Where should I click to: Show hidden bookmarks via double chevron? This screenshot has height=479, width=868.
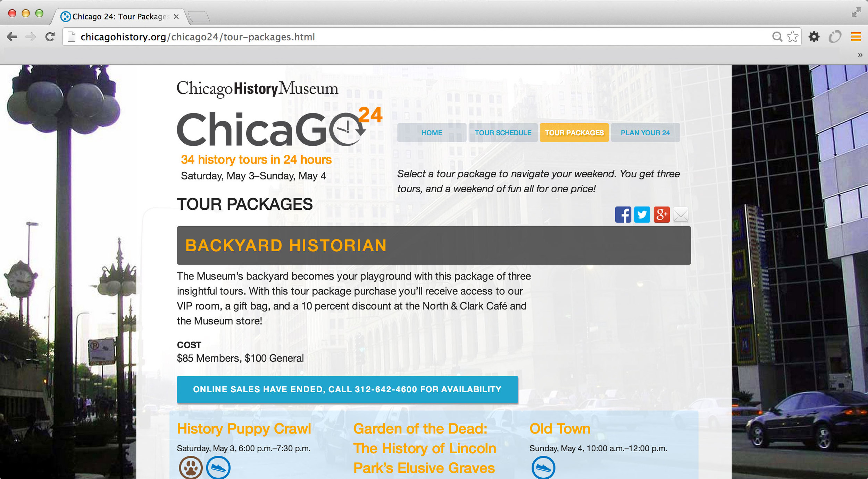click(x=860, y=55)
